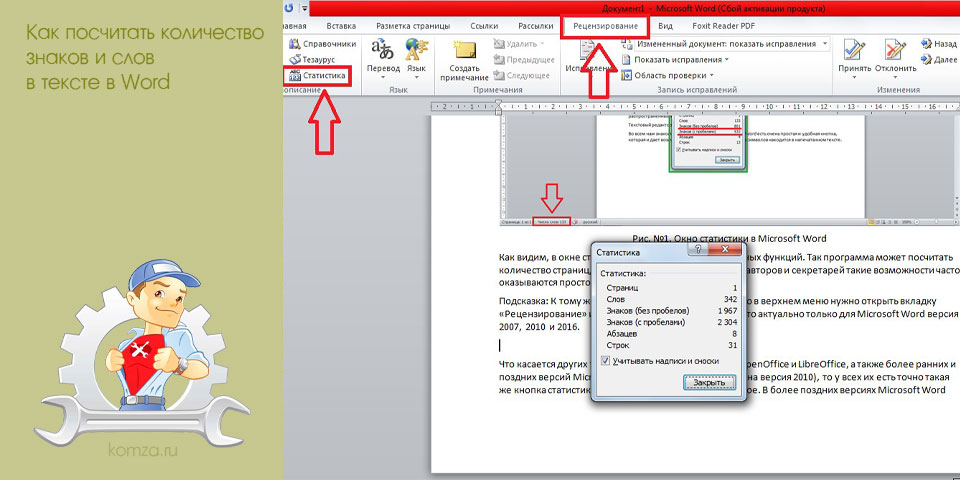960x480 pixels.
Task: Click the help question mark in Статистика dialog
Action: [x=697, y=250]
